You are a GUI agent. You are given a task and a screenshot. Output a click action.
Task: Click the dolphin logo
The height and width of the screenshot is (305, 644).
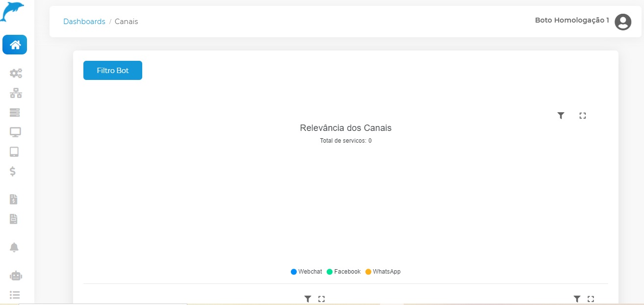(12, 12)
